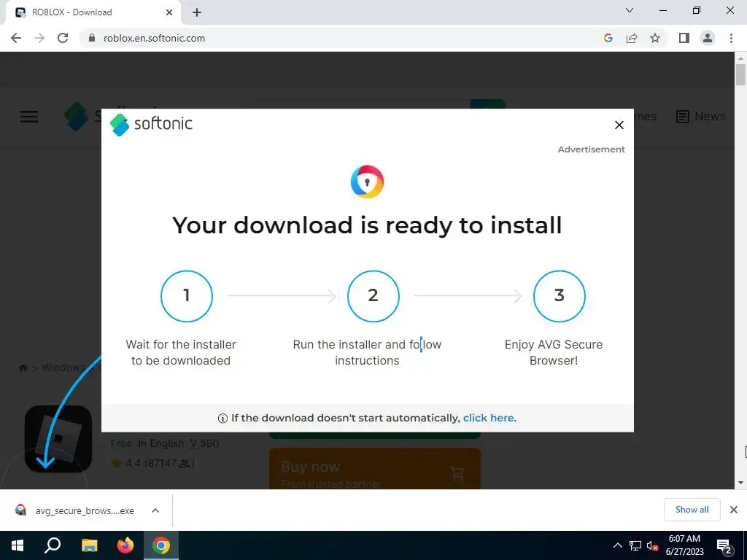Click 'Your download is ready to install' heading
The height and width of the screenshot is (560, 747).
367,225
